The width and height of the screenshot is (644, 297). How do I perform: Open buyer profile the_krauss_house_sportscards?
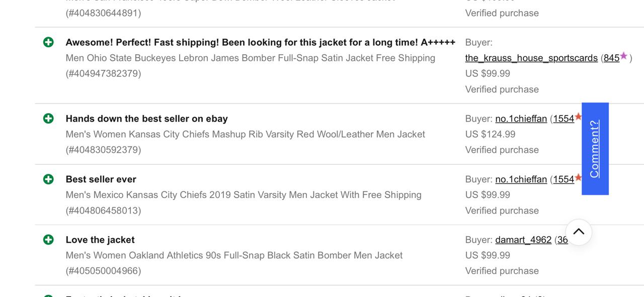pos(531,58)
